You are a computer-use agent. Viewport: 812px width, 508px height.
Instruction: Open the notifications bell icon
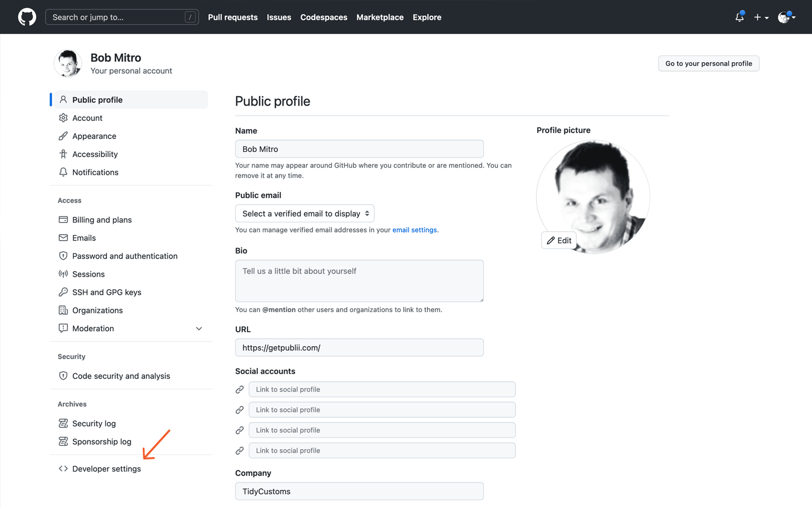tap(739, 17)
